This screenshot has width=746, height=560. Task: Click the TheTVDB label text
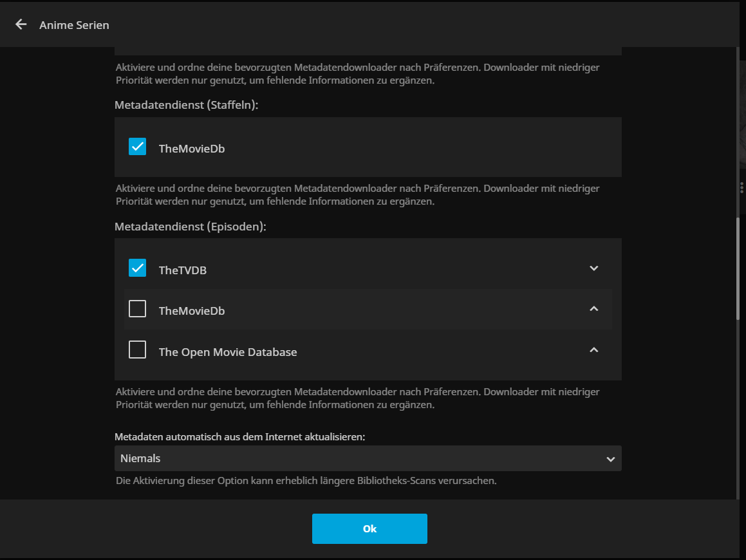[x=183, y=270]
